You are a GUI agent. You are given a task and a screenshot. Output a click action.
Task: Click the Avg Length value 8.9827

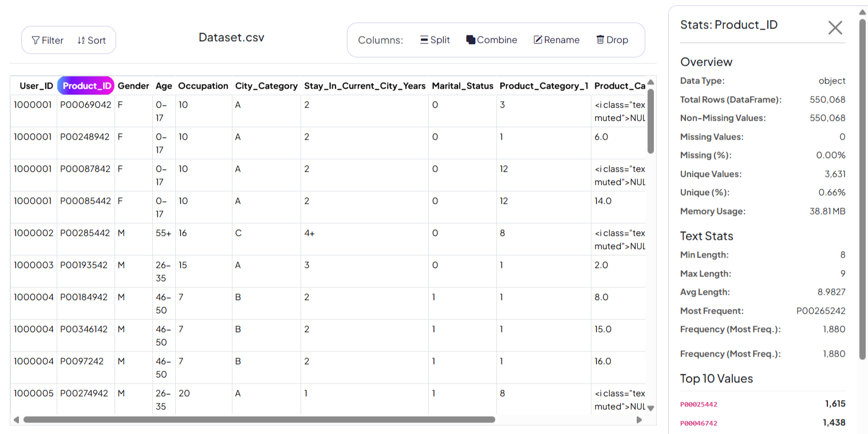coord(831,292)
